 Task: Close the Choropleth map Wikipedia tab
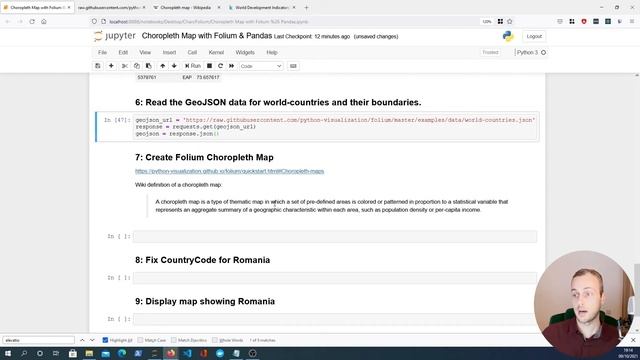[x=219, y=7]
